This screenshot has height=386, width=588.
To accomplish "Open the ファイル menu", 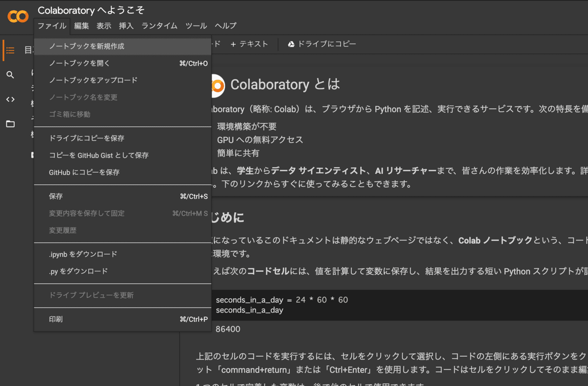I will tap(52, 26).
